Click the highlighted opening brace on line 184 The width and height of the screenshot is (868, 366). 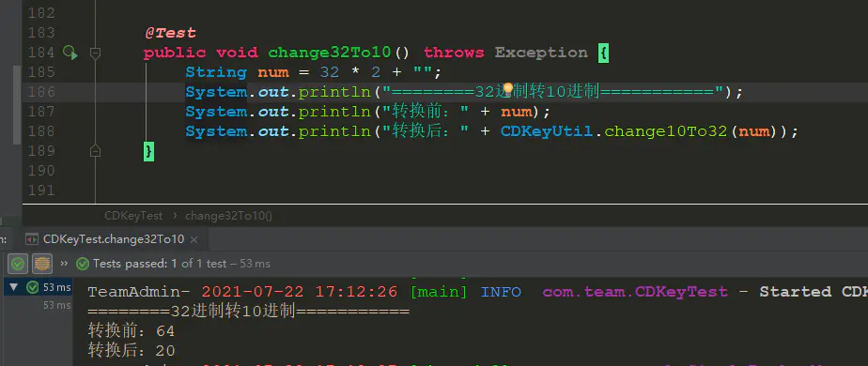tap(603, 53)
